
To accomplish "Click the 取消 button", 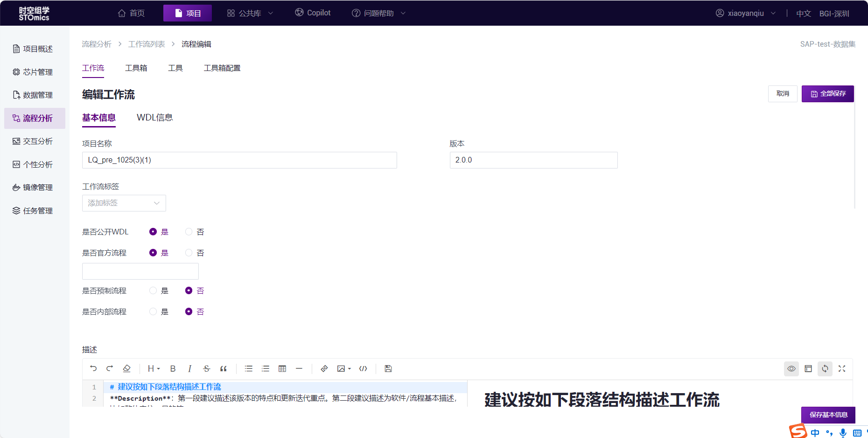I will (x=783, y=94).
